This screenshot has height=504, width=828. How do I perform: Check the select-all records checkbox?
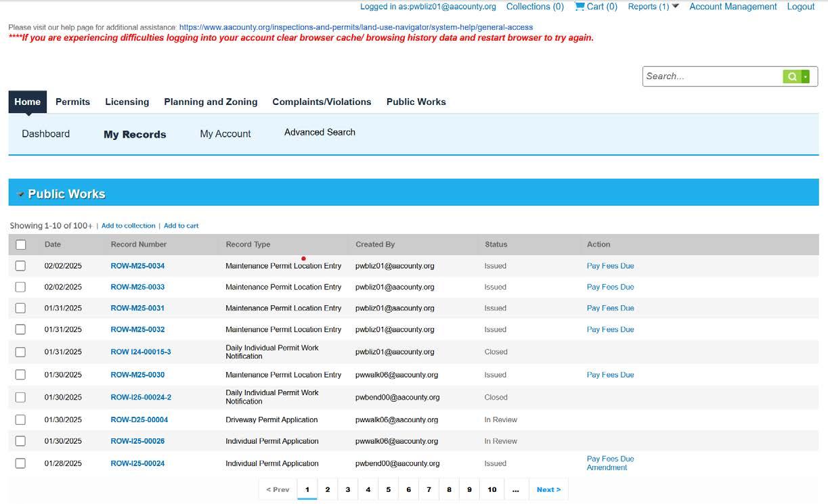(20, 244)
